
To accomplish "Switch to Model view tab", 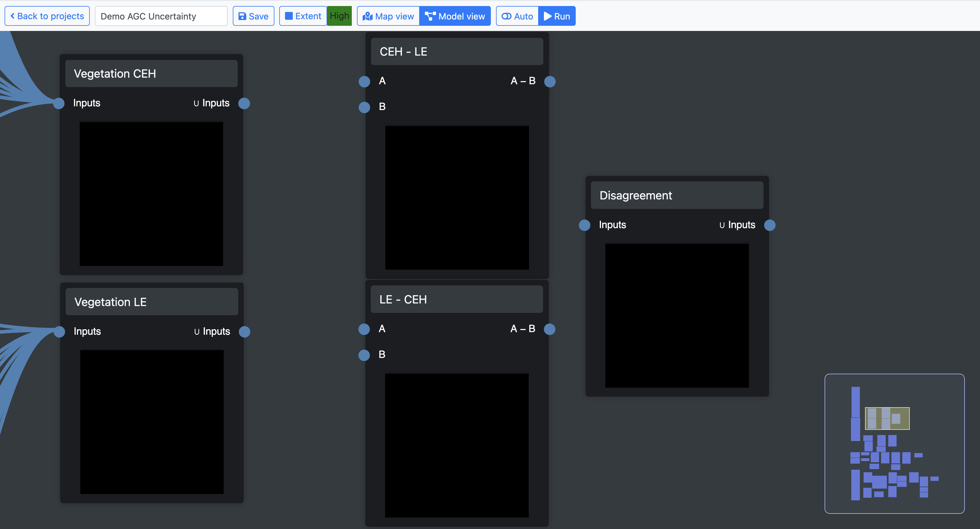I will click(x=455, y=16).
